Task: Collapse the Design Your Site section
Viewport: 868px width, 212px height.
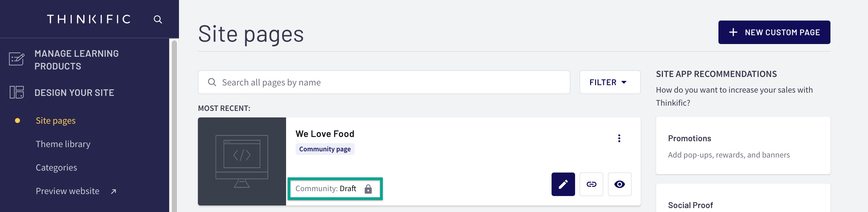Action: [x=74, y=93]
